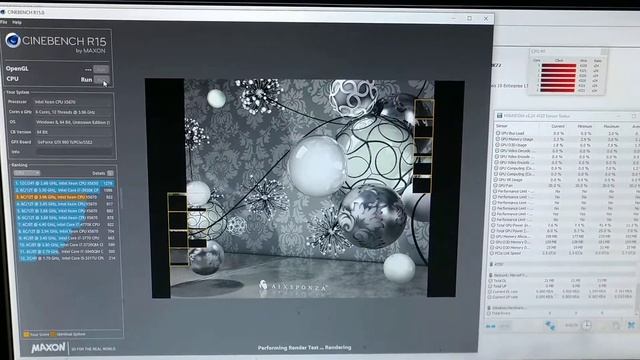Click HWiNFO network computers toolbar icon
This screenshot has height=360, width=640.
[550, 325]
